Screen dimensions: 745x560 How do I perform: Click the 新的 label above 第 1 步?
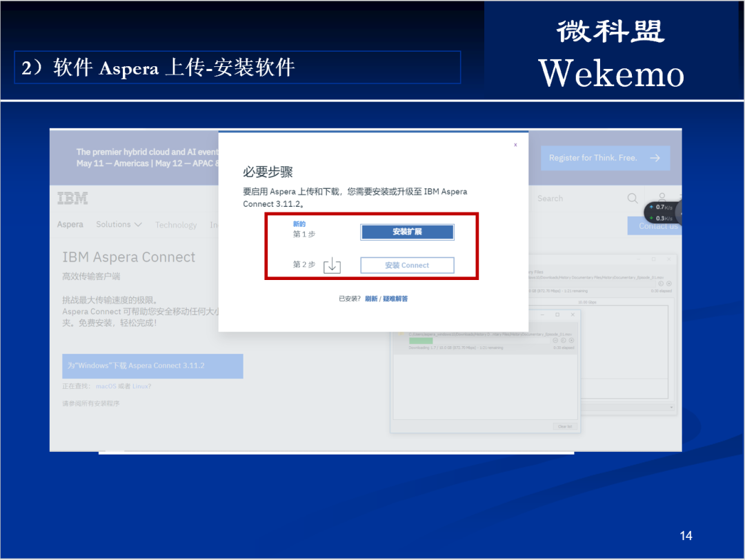tap(299, 223)
